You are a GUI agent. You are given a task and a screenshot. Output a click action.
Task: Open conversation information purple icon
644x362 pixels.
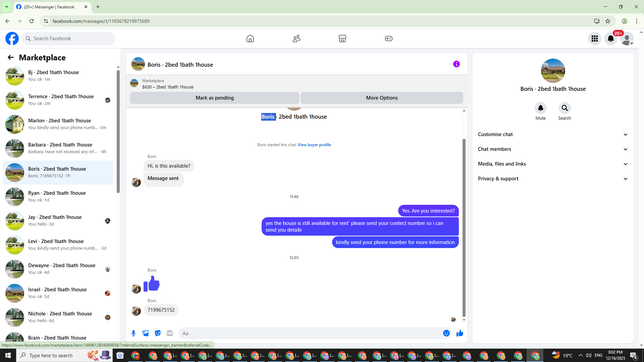[x=457, y=64]
